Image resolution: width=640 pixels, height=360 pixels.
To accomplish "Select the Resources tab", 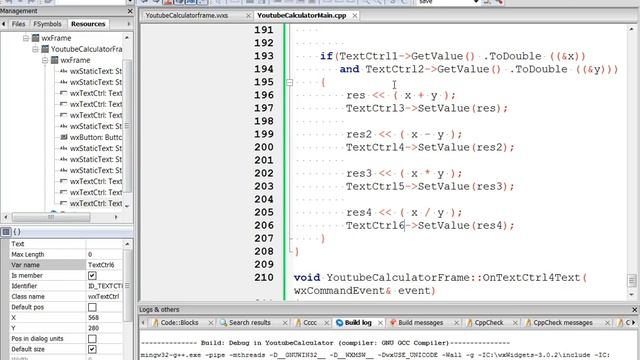I will coord(88,24).
